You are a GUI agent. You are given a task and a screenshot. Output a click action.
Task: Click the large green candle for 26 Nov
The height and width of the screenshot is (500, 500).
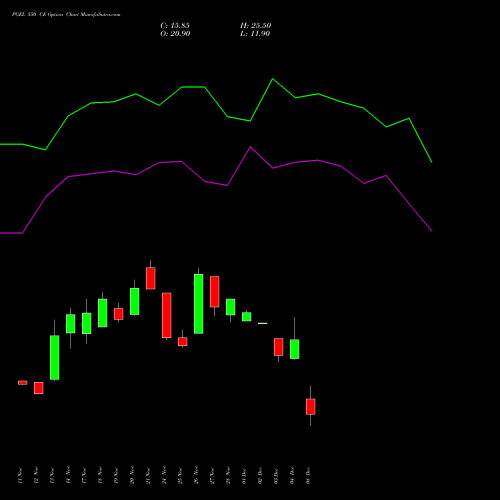199,304
